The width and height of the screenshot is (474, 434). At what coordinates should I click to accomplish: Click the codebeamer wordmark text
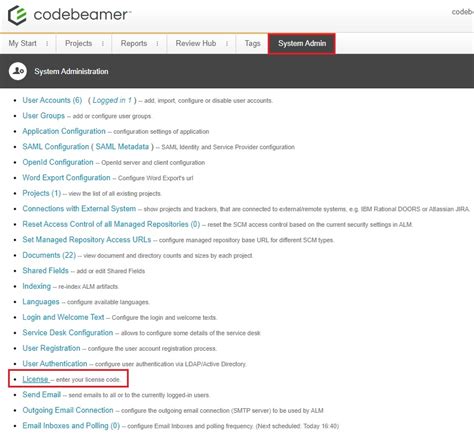81,15
